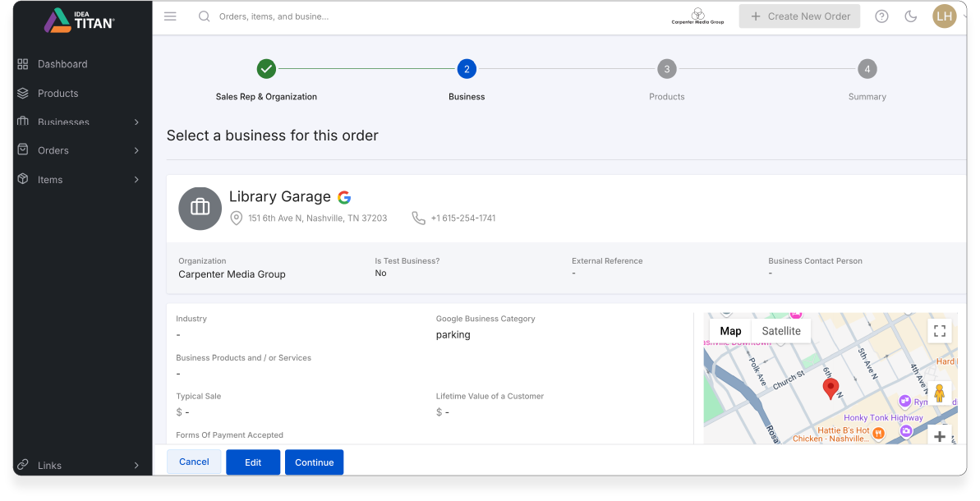
Task: Click the Cancel button
Action: click(x=194, y=462)
